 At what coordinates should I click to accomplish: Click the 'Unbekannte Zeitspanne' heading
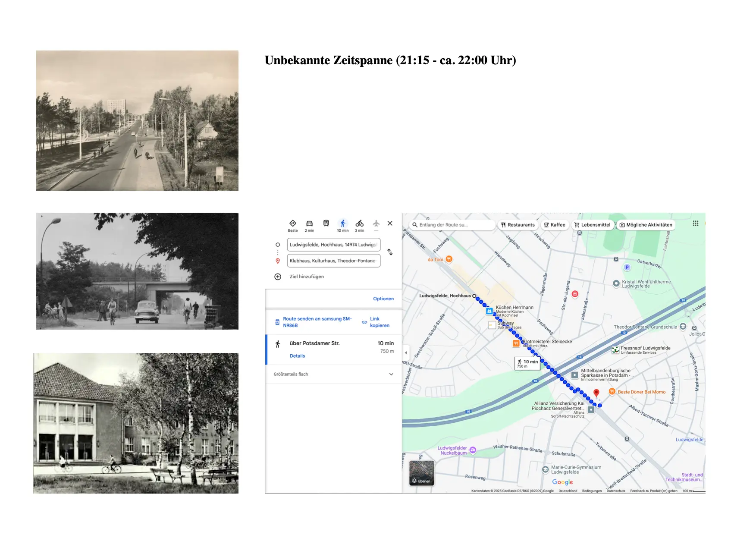coord(390,60)
